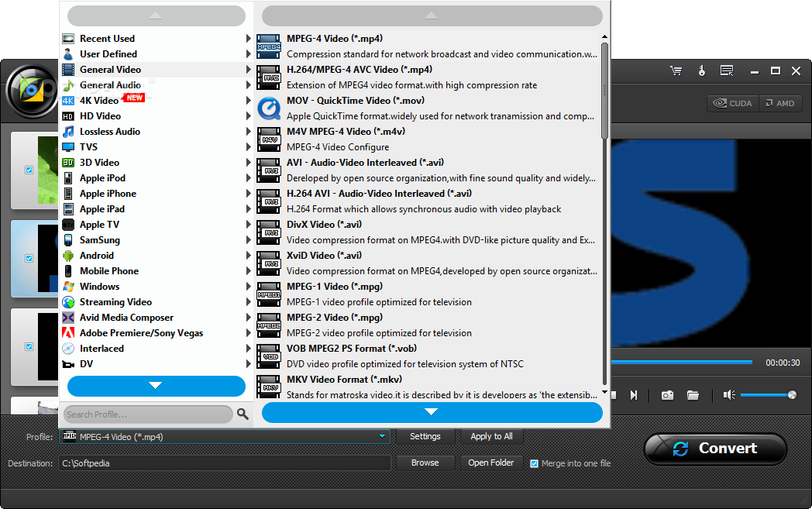
Task: Take a snapshot with the camera icon
Action: pos(668,396)
